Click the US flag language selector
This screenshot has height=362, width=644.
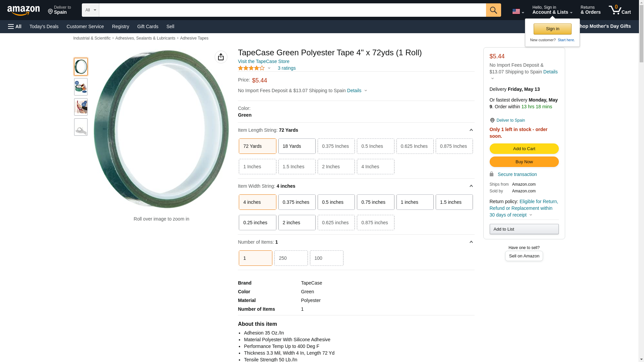[518, 11]
